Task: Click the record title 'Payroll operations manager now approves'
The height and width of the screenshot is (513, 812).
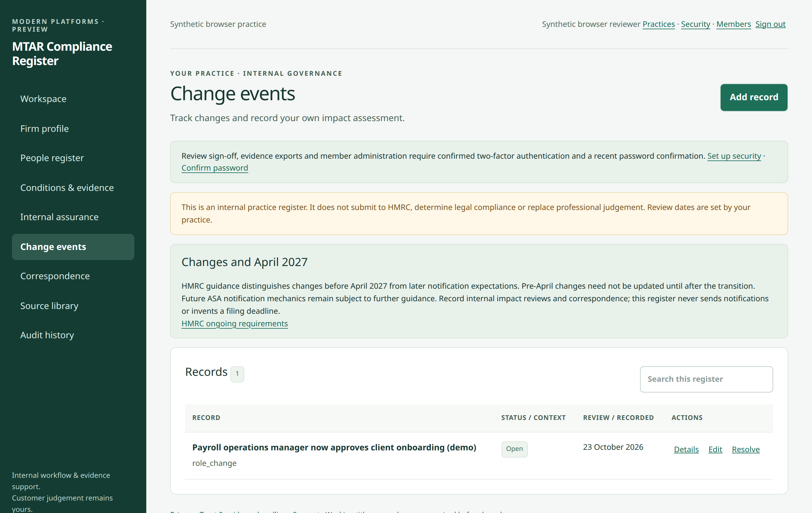Action: [334, 447]
